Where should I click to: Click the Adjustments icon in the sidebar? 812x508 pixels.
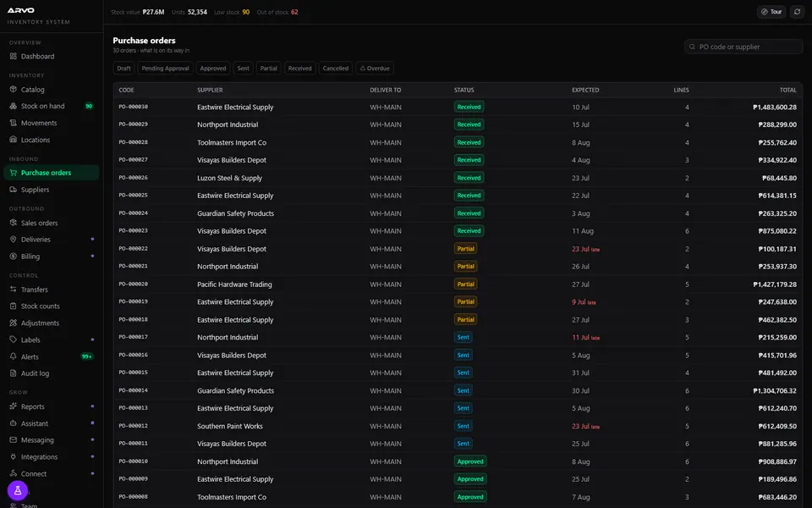coord(13,323)
